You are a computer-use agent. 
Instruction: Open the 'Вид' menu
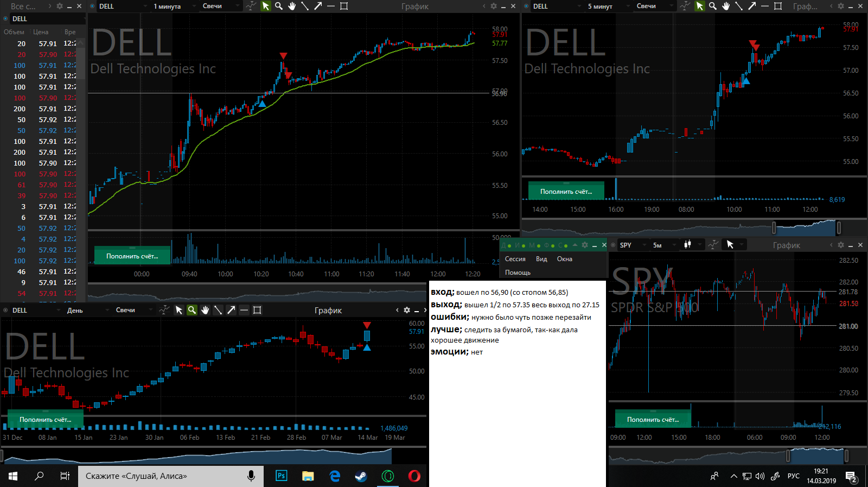coord(541,259)
